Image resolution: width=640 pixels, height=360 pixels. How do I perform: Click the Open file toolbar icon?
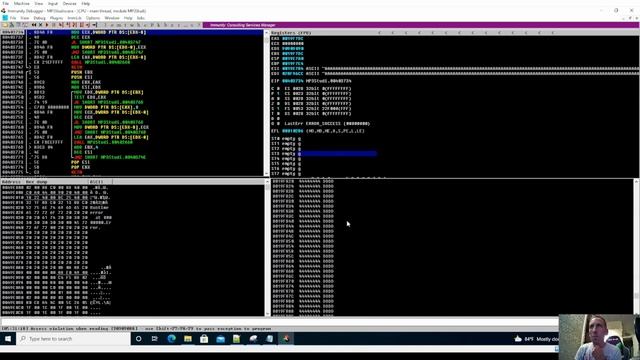[4, 25]
